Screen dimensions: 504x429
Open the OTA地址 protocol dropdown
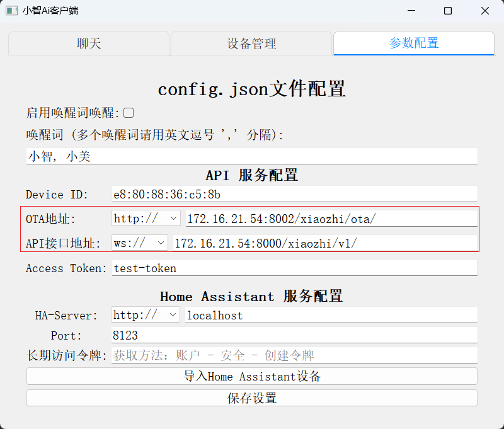(x=146, y=219)
